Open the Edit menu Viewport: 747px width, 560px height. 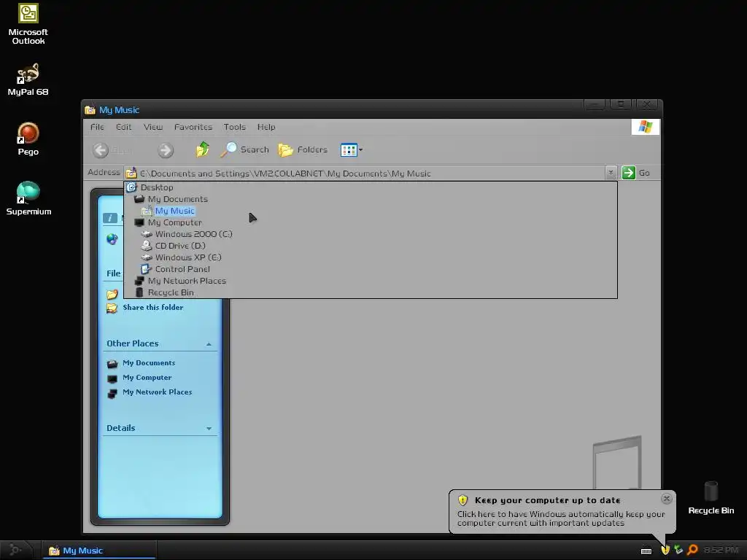click(x=123, y=127)
